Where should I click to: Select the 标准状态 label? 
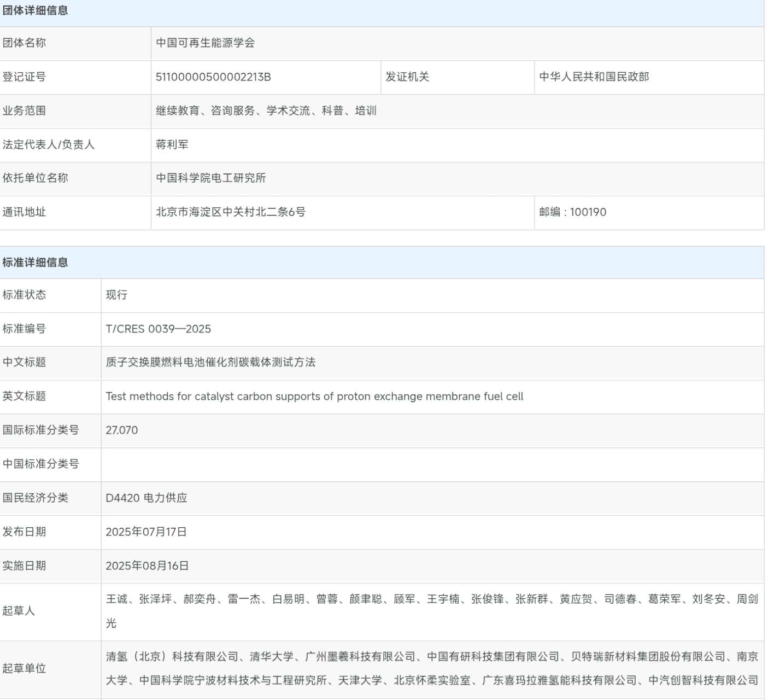click(24, 295)
